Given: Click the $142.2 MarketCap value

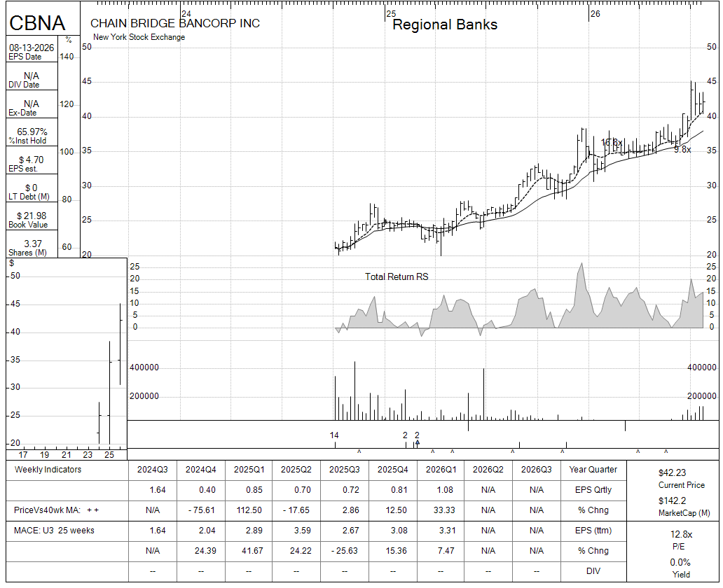Looking at the screenshot, I should pos(673,500).
